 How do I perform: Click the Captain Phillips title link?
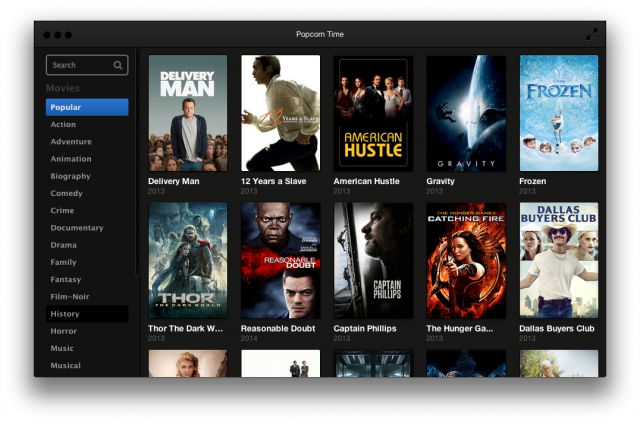click(x=365, y=329)
